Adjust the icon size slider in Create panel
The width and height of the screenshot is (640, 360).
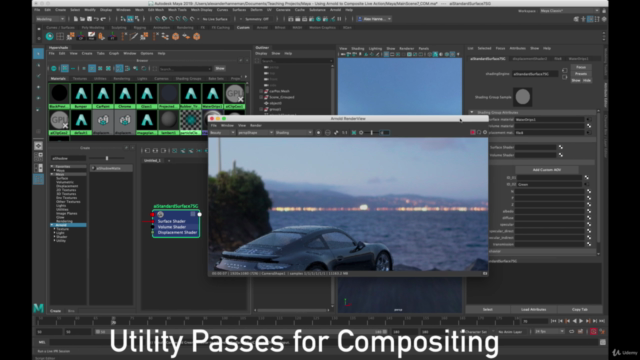(x=107, y=158)
